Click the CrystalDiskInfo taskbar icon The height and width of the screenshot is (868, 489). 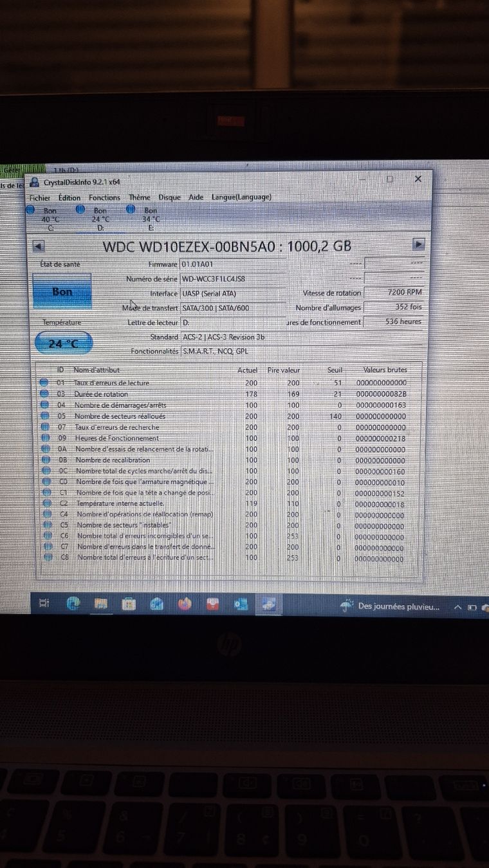coord(268,603)
